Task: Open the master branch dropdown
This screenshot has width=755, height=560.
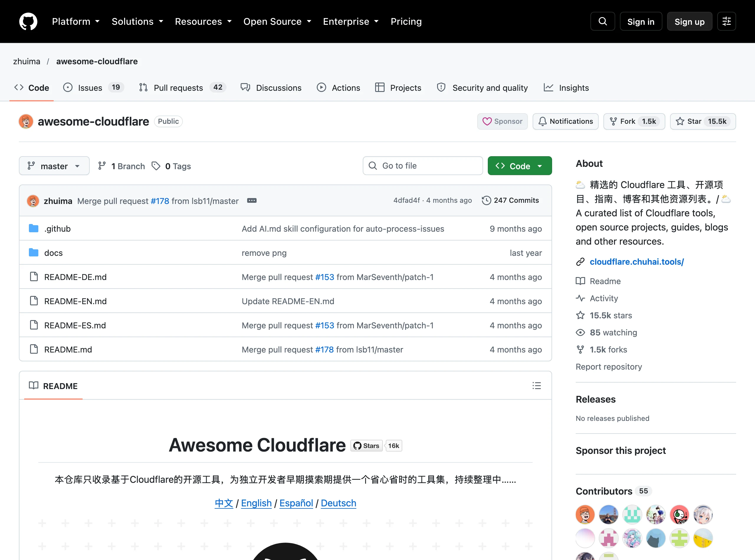Action: [x=54, y=166]
